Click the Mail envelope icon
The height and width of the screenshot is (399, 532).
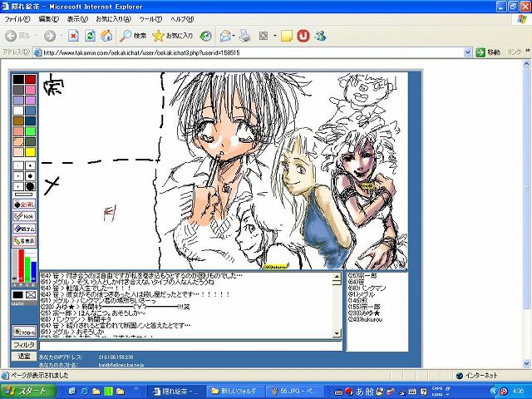tap(225, 36)
